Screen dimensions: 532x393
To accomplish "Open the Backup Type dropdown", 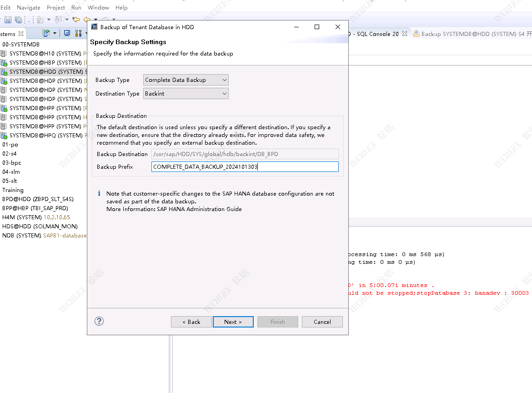I will (x=186, y=80).
